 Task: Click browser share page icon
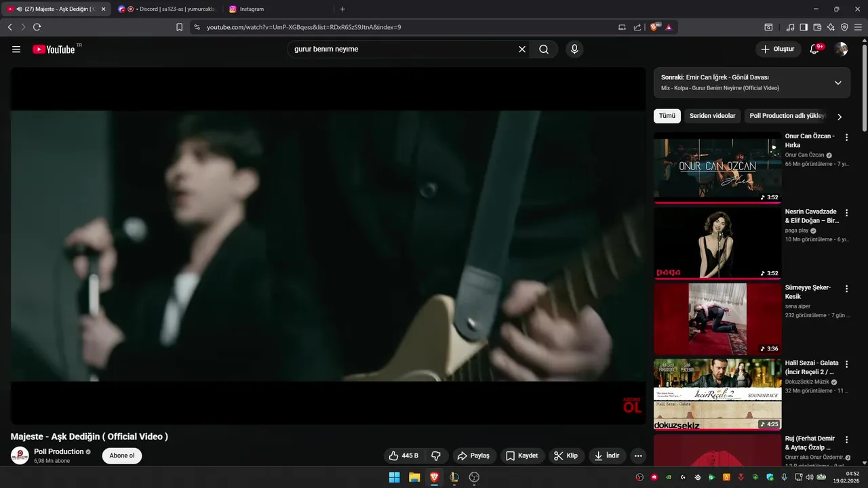(637, 27)
